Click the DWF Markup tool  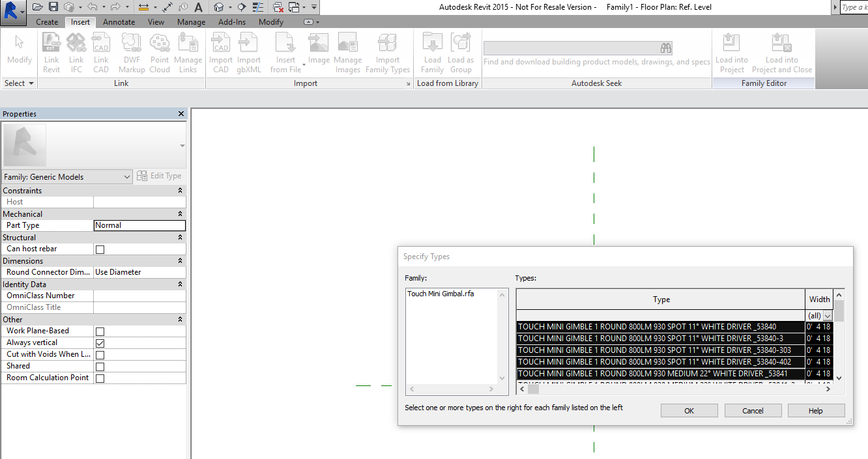point(132,53)
